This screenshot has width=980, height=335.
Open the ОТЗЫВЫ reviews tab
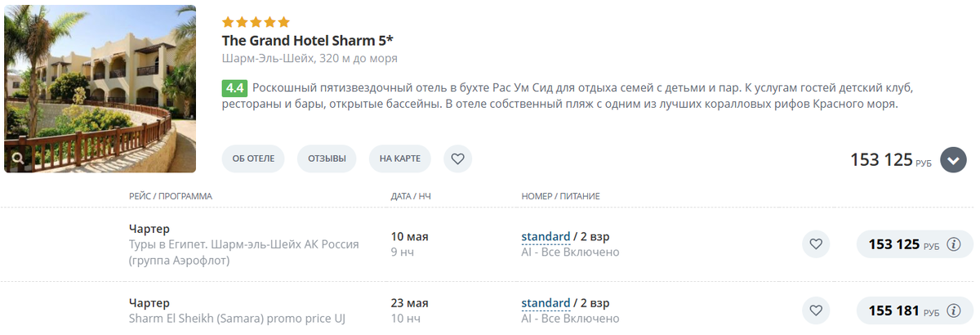coord(327,159)
